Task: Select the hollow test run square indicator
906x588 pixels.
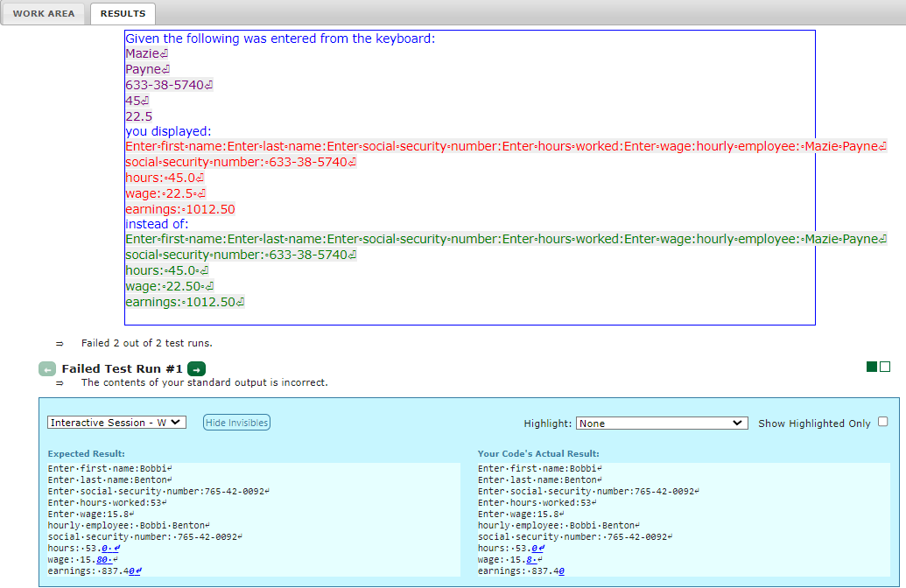Action: [x=883, y=366]
